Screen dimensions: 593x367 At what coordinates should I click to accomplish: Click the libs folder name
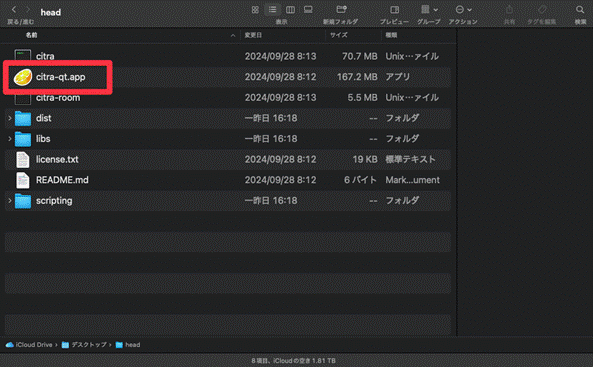[x=43, y=139]
